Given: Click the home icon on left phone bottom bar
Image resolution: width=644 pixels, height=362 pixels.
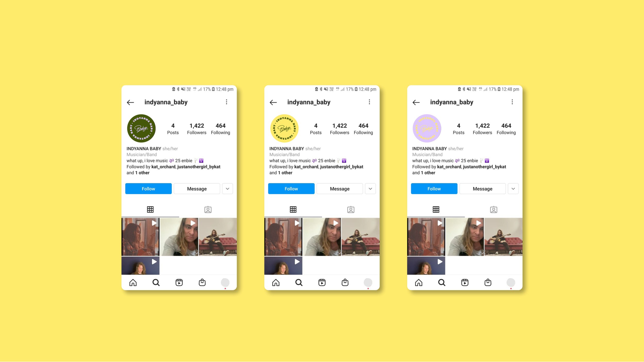Looking at the screenshot, I should (x=134, y=282).
